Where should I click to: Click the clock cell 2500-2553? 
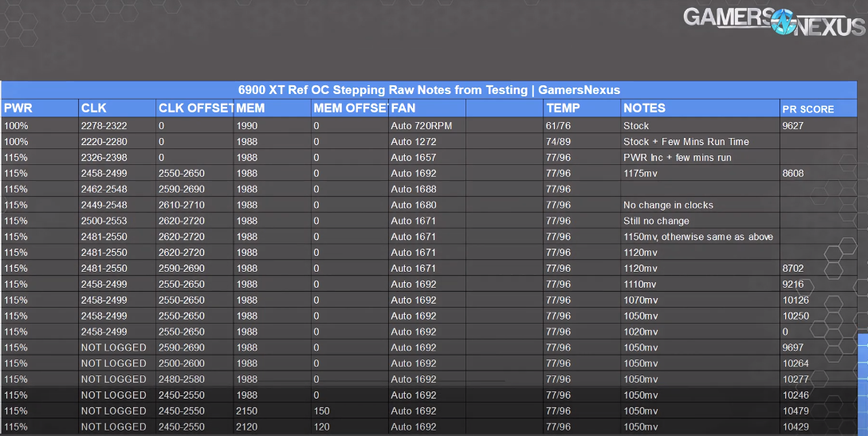pos(104,221)
